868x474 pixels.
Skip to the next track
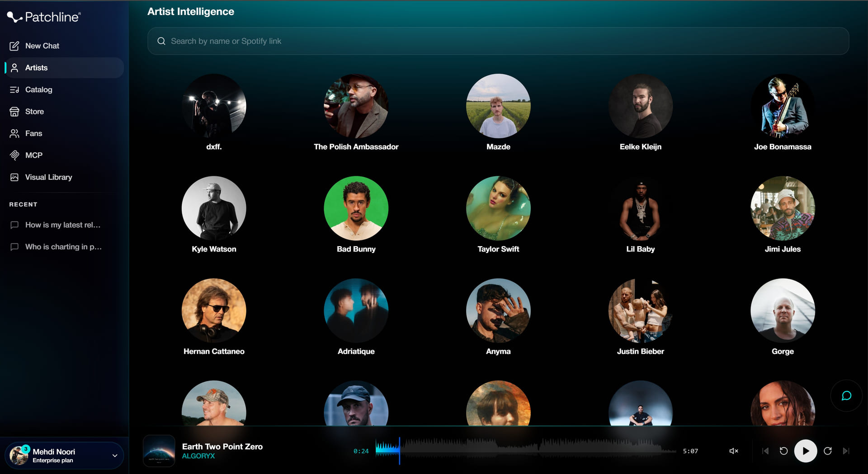point(846,451)
